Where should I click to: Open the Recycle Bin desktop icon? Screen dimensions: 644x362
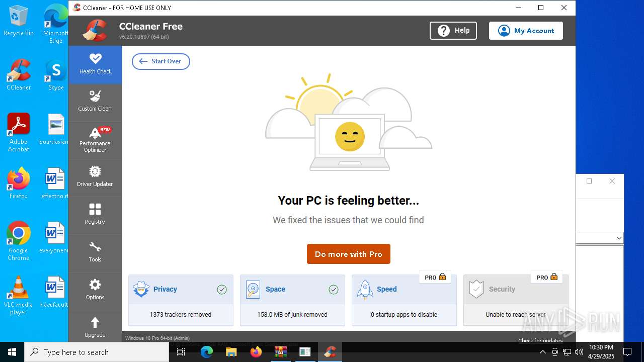tap(19, 21)
